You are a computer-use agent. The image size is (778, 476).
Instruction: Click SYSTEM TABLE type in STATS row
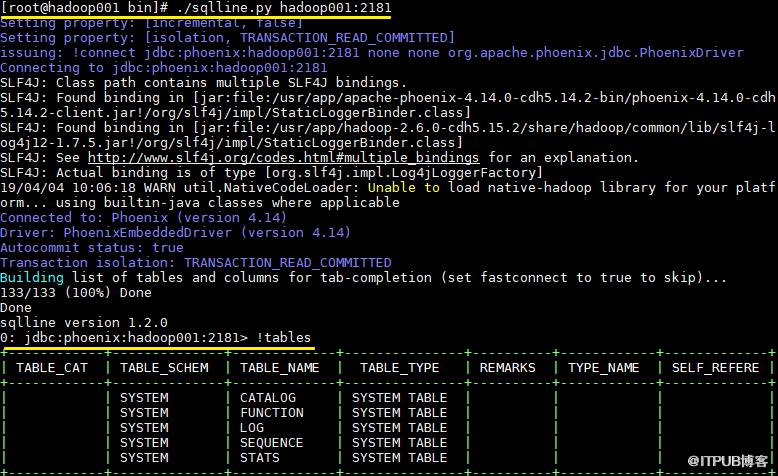(x=399, y=458)
